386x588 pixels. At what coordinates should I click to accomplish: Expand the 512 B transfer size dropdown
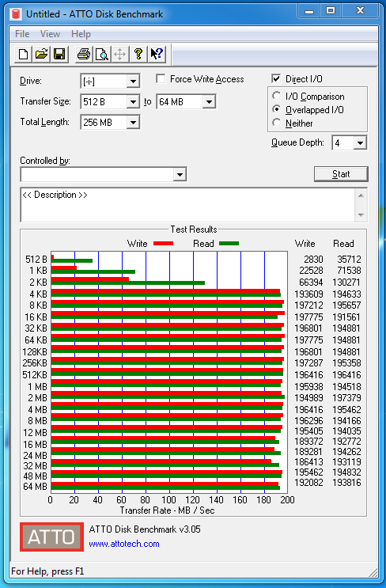(133, 101)
